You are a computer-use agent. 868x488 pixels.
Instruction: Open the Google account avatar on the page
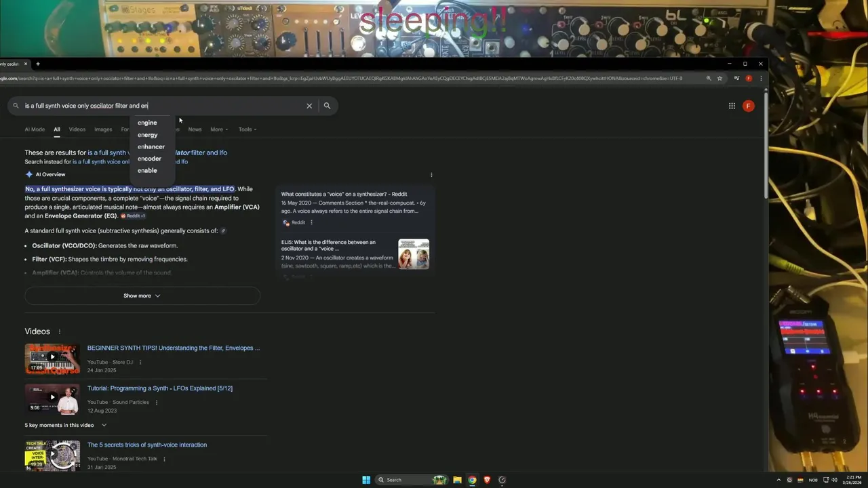click(x=749, y=106)
